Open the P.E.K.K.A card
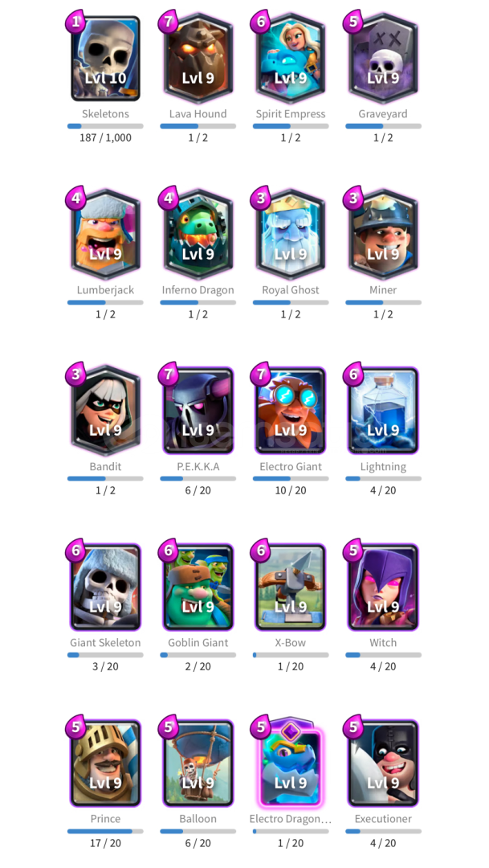This screenshot has height=868, width=489. (x=198, y=411)
